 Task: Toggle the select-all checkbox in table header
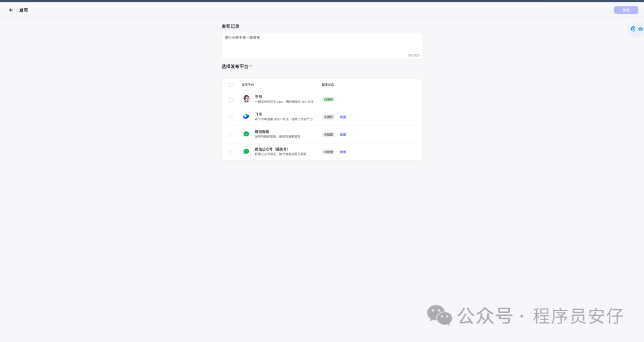(231, 85)
